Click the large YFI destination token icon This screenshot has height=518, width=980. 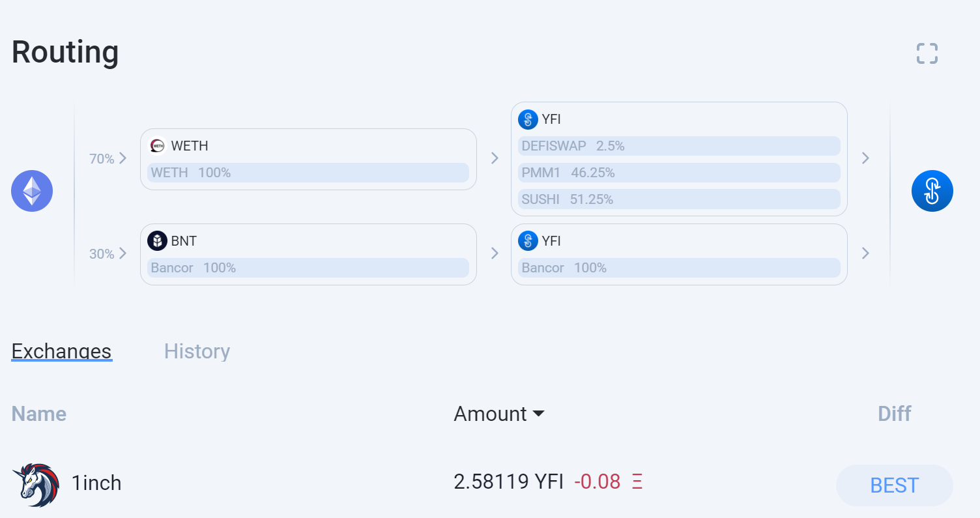(932, 191)
